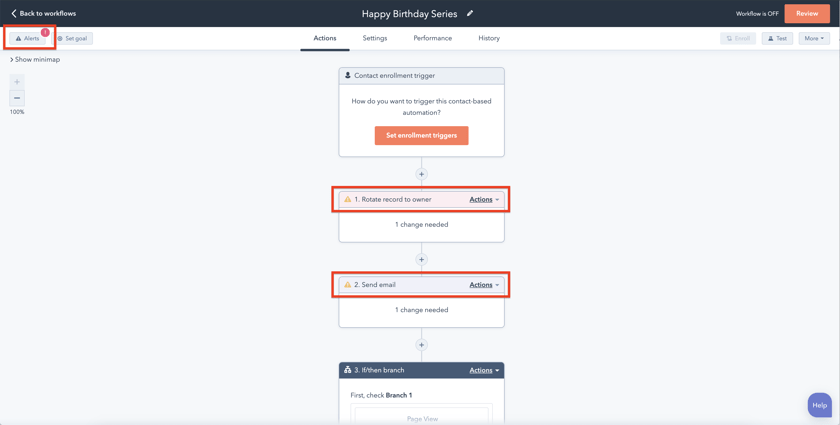The image size is (840, 425).
Task: Switch to the Performance tab
Action: pos(432,38)
